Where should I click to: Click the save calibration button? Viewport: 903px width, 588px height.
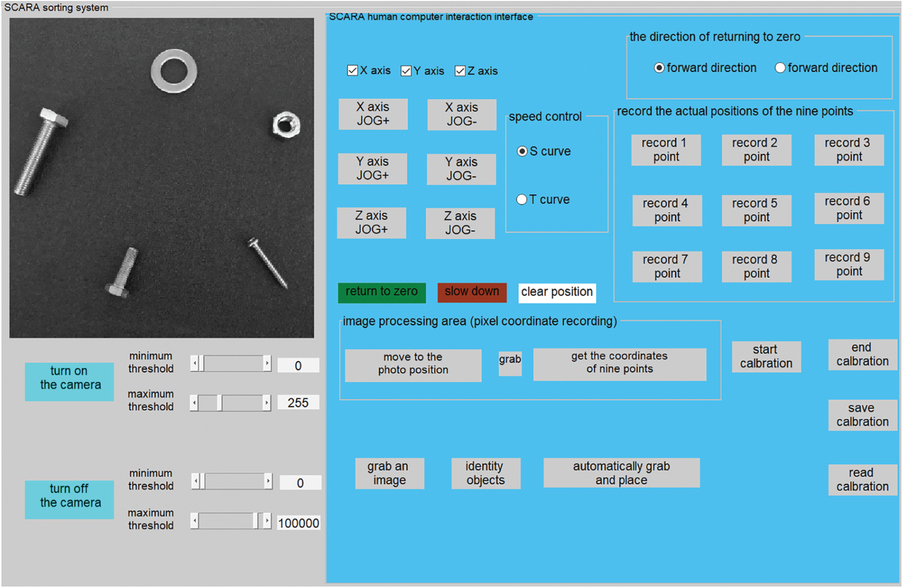[x=862, y=415]
